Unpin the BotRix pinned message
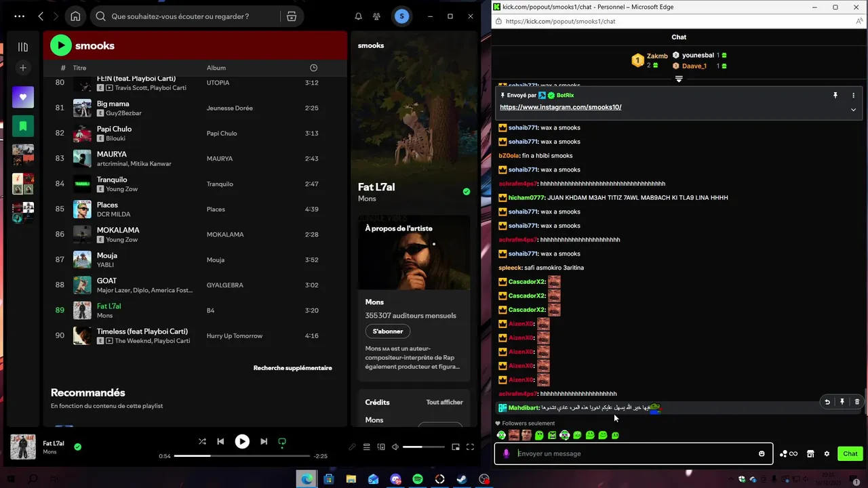This screenshot has width=868, height=488. click(835, 96)
